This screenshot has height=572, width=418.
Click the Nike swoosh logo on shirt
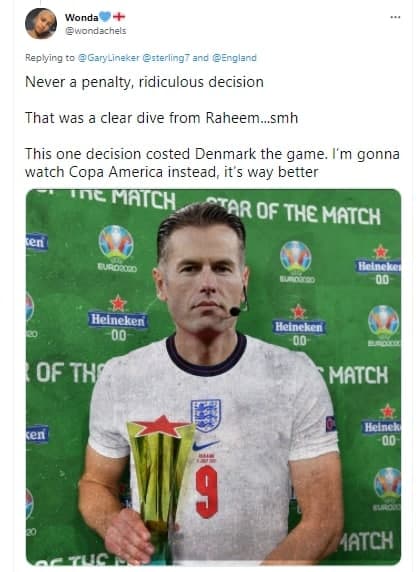205,445
